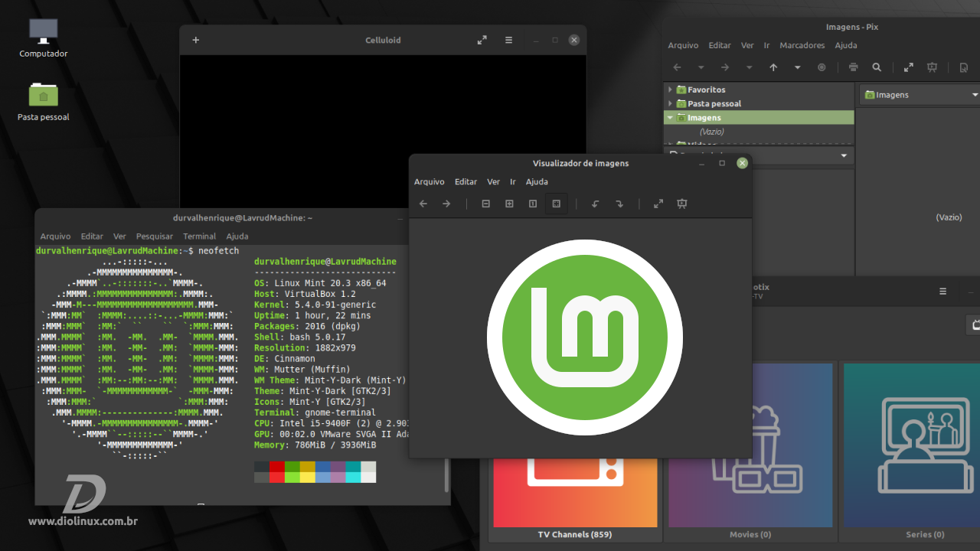
Task: Open Visualizador Arquivo menu
Action: pyautogui.click(x=430, y=181)
